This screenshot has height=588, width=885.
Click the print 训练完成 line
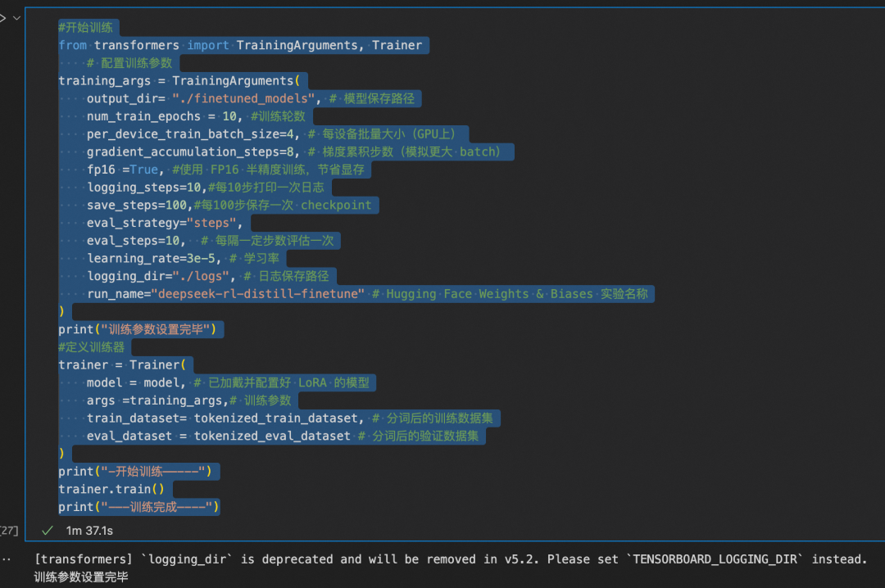(138, 507)
